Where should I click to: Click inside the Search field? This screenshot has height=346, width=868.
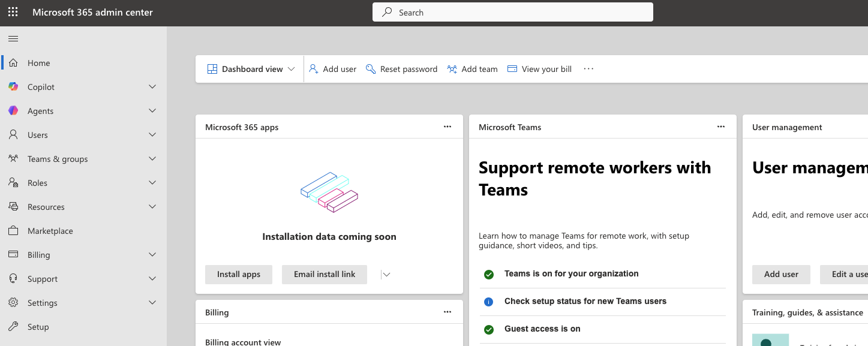(x=513, y=12)
